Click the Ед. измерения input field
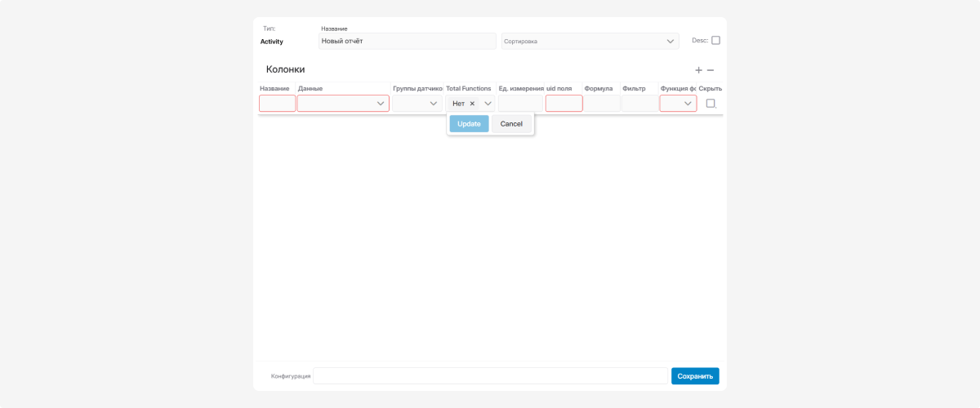980x408 pixels. (520, 104)
